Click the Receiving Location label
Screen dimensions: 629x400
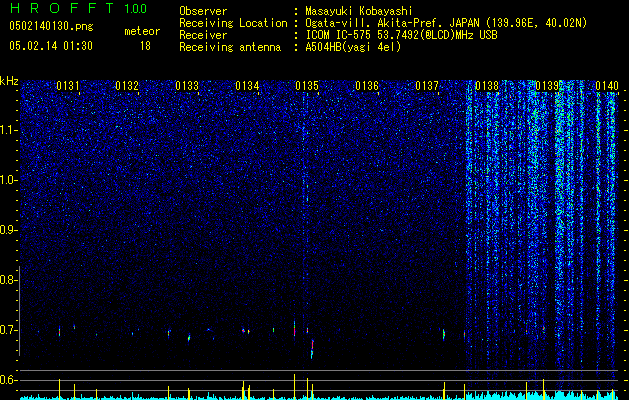point(233,23)
